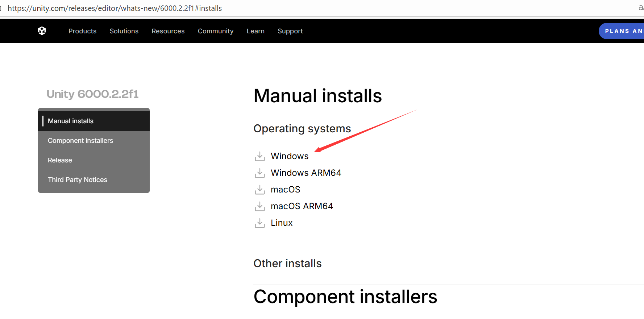The height and width of the screenshot is (319, 644).
Task: Select Manual installs in sidebar
Action: point(94,121)
